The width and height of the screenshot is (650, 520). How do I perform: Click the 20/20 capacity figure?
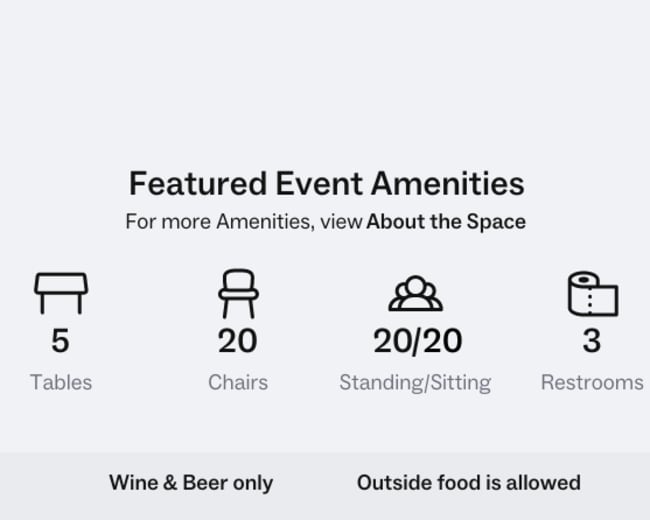point(417,341)
